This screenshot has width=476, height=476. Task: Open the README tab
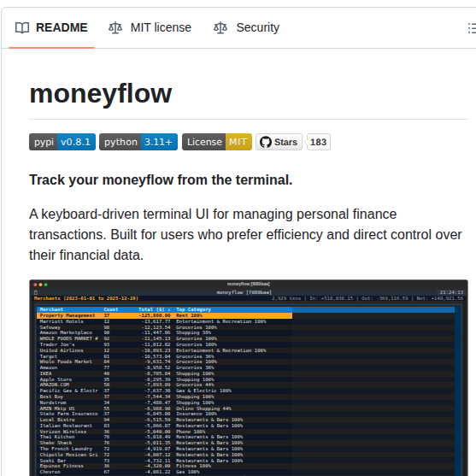51,27
